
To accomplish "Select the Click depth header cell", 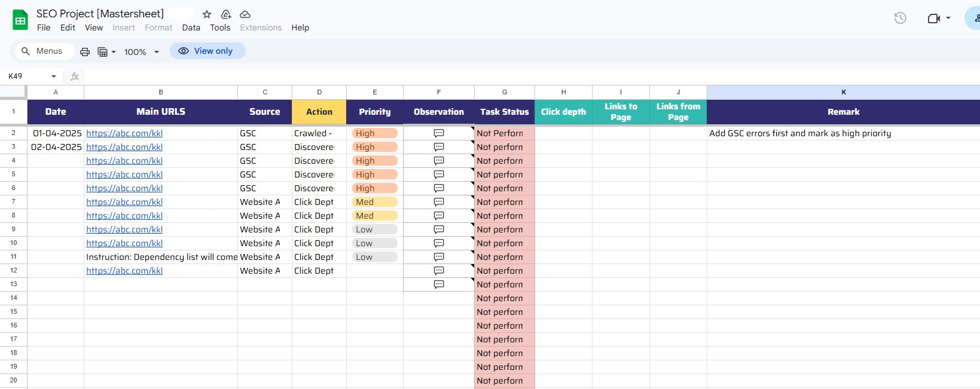I will [563, 112].
